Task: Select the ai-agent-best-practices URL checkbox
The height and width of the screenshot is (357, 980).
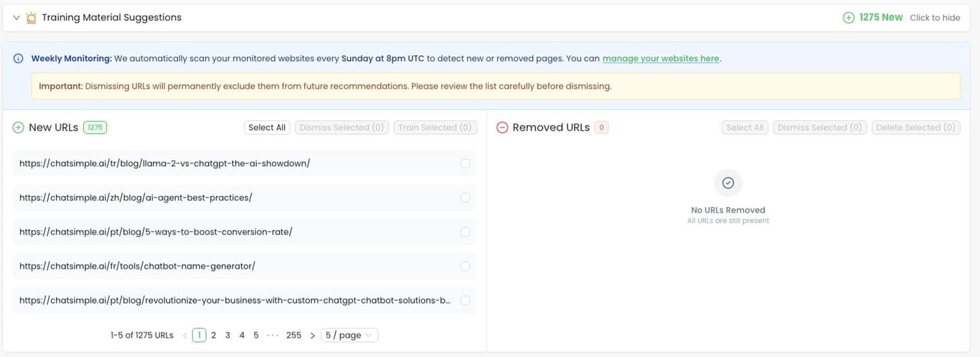Action: coord(465,198)
